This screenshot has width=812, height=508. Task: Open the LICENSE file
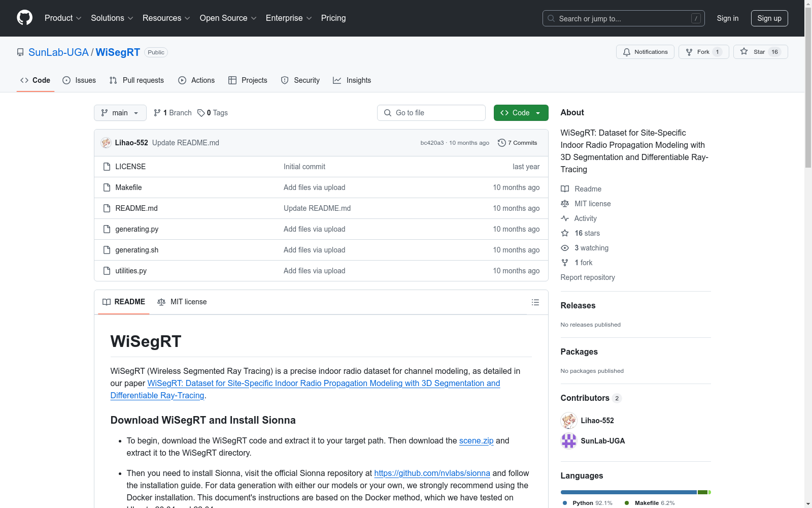click(130, 167)
